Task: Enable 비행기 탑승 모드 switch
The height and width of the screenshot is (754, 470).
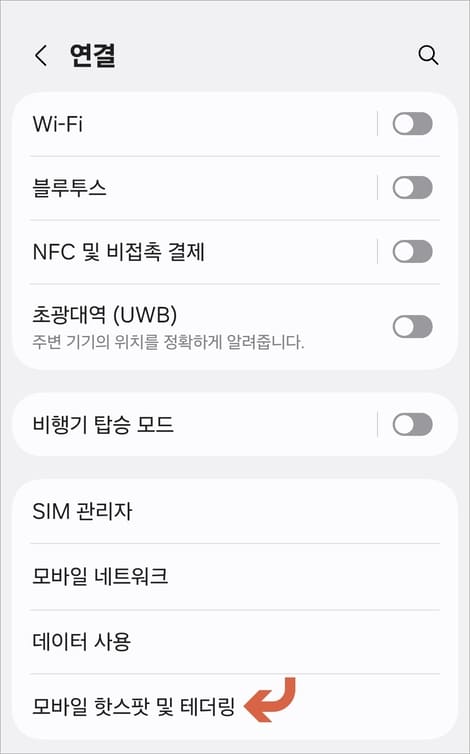Action: click(x=412, y=425)
